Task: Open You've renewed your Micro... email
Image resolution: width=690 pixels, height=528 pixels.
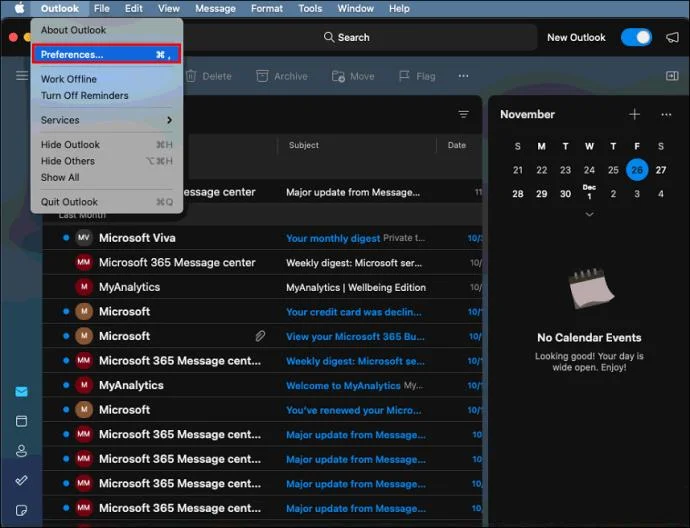Action: click(x=262, y=410)
